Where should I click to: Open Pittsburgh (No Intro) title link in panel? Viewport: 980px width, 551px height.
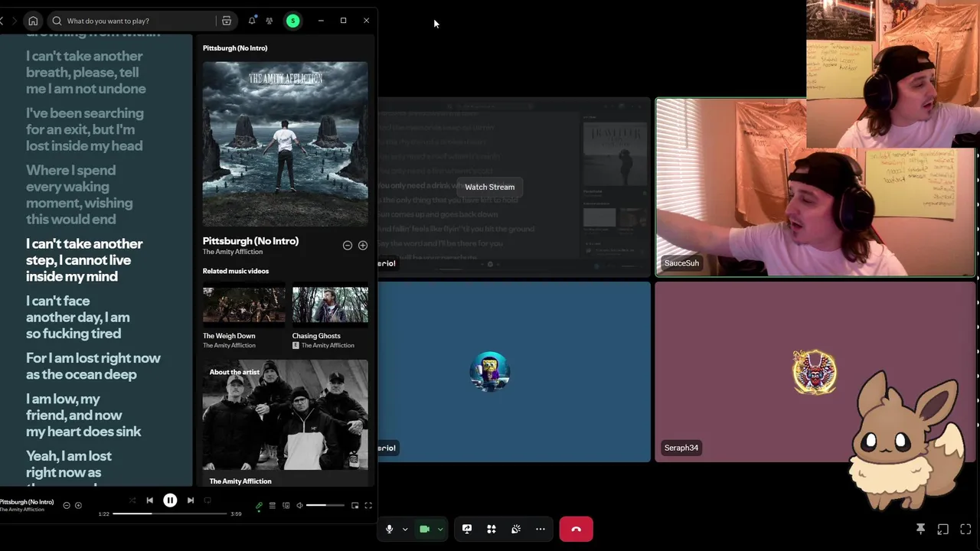tap(250, 241)
